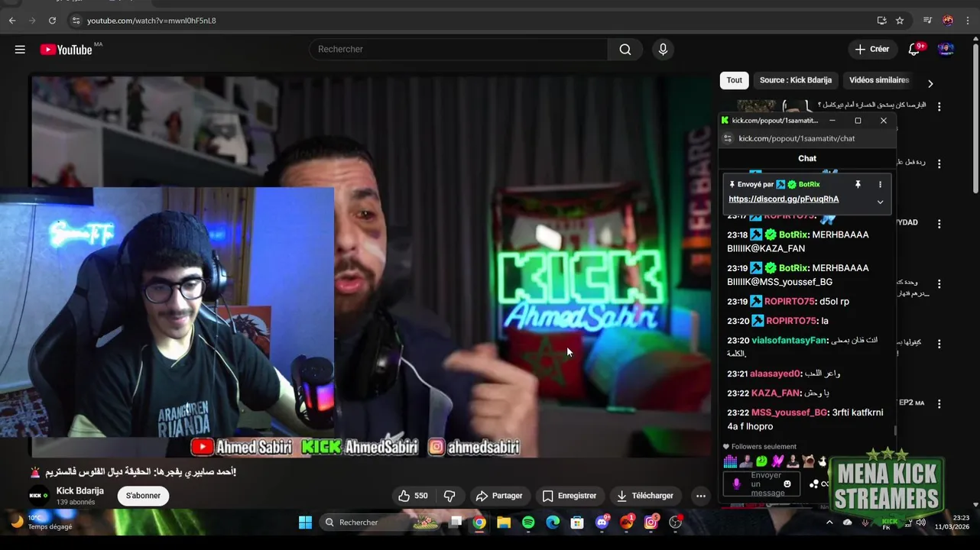Viewport: 980px width, 550px height.
Task: Click the Créer button
Action: [x=872, y=50]
